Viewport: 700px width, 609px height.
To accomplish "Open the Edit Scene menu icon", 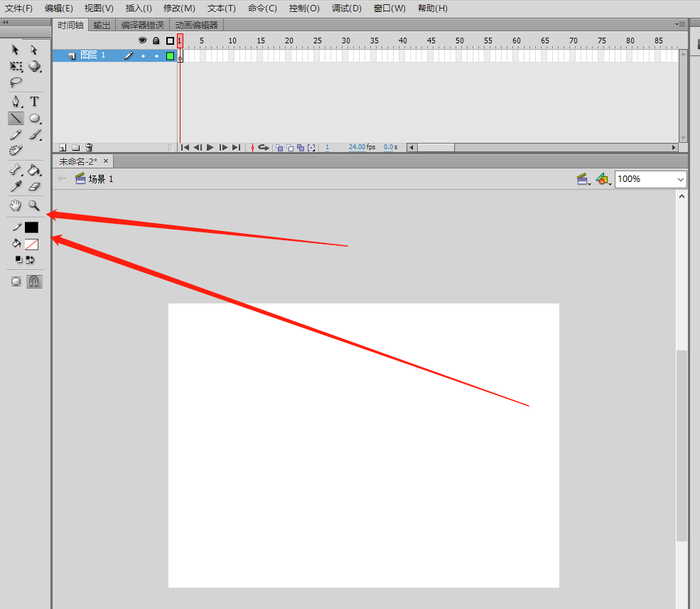I will click(583, 180).
